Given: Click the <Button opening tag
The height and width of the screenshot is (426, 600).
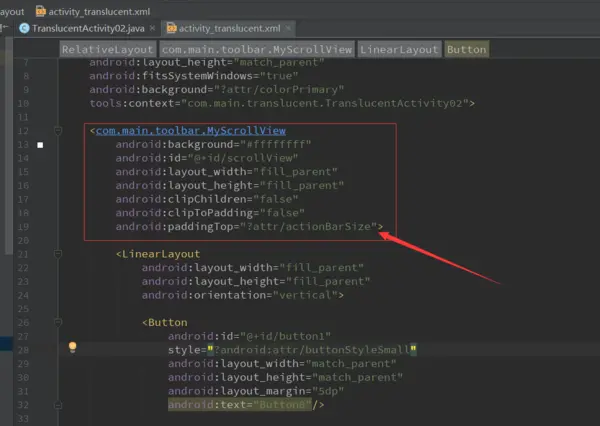Looking at the screenshot, I should (165, 323).
